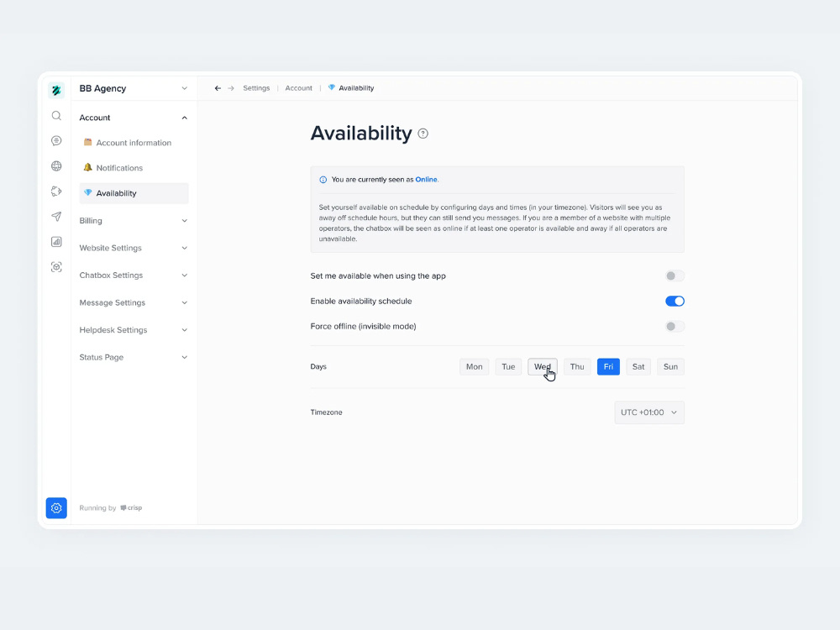Expand the Website Settings section
The height and width of the screenshot is (630, 840).
[x=134, y=248]
